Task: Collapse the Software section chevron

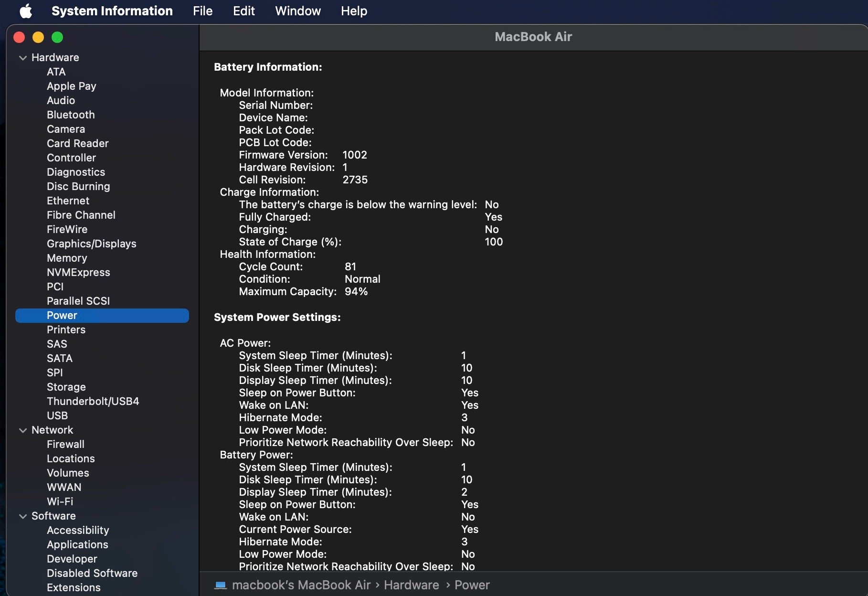Action: [22, 516]
